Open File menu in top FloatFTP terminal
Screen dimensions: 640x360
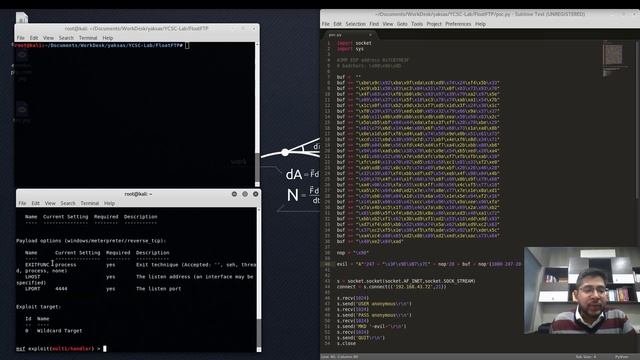coord(20,38)
